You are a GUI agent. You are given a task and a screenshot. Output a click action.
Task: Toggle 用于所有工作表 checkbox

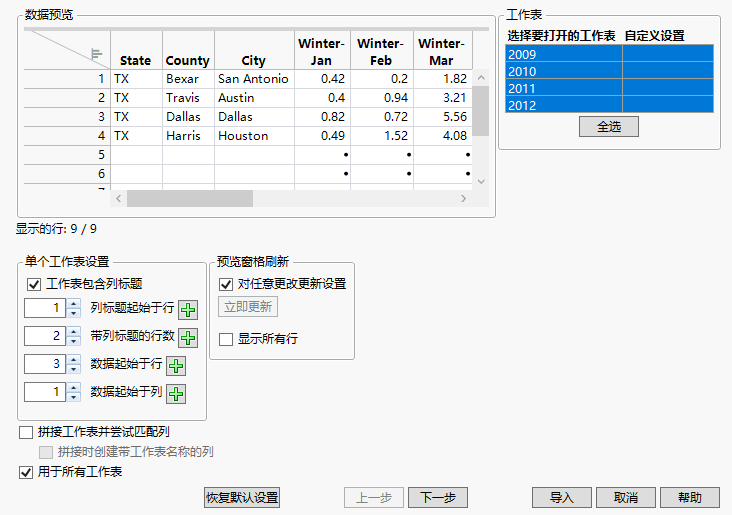tap(26, 473)
